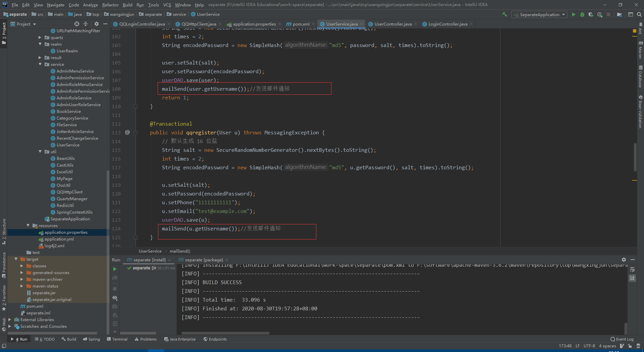The image size is (644, 352).
Task: Toggle the Web tool window on the left edge
Action: pos(4,324)
